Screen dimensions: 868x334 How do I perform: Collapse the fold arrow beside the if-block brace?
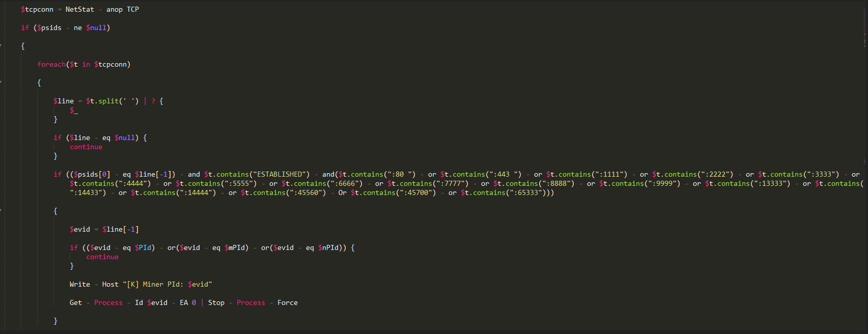(x=1, y=46)
